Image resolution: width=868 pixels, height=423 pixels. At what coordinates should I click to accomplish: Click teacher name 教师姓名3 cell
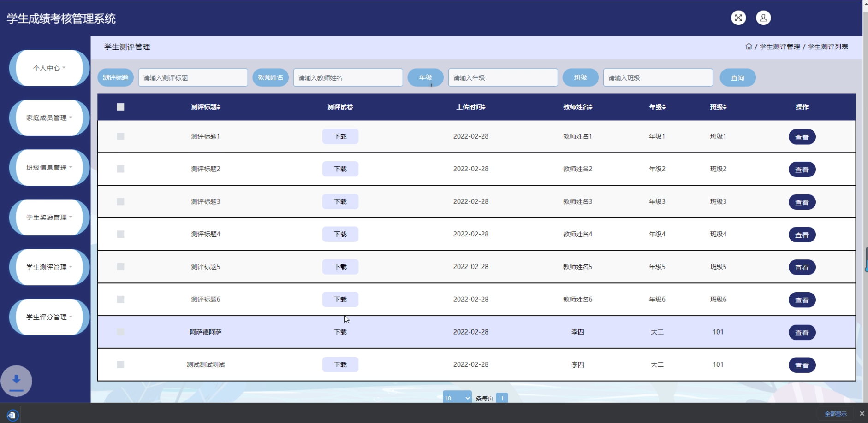tap(577, 202)
